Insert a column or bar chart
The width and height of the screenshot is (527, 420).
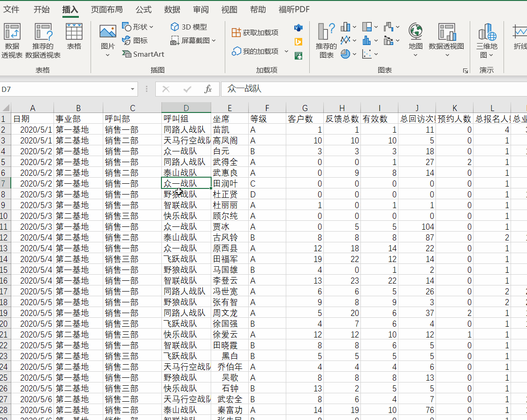pos(345,27)
